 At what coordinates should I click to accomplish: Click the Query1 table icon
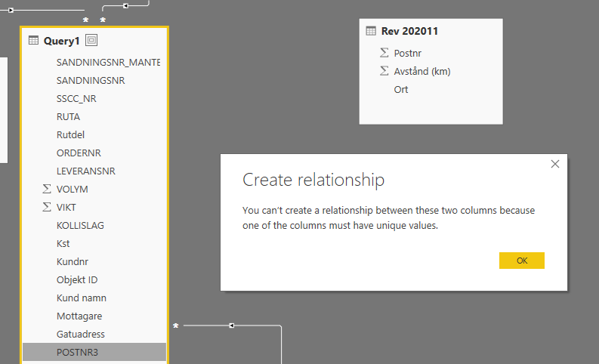(x=34, y=41)
